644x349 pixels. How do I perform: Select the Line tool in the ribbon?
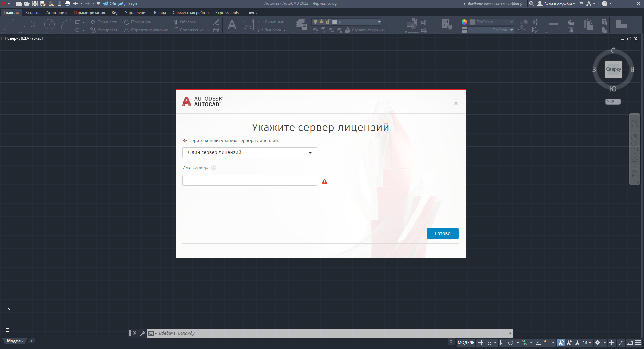(x=9, y=24)
